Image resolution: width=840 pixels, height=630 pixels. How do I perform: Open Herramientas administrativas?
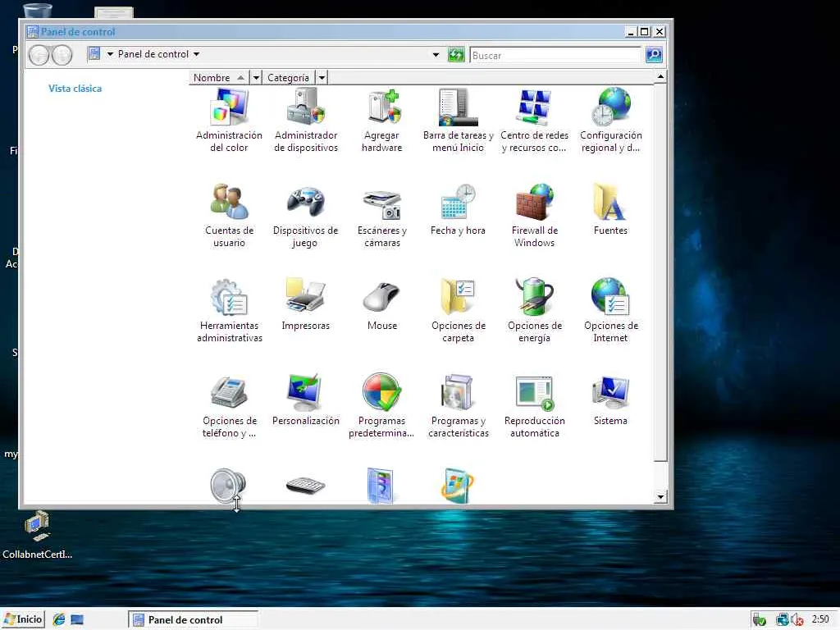(230, 311)
